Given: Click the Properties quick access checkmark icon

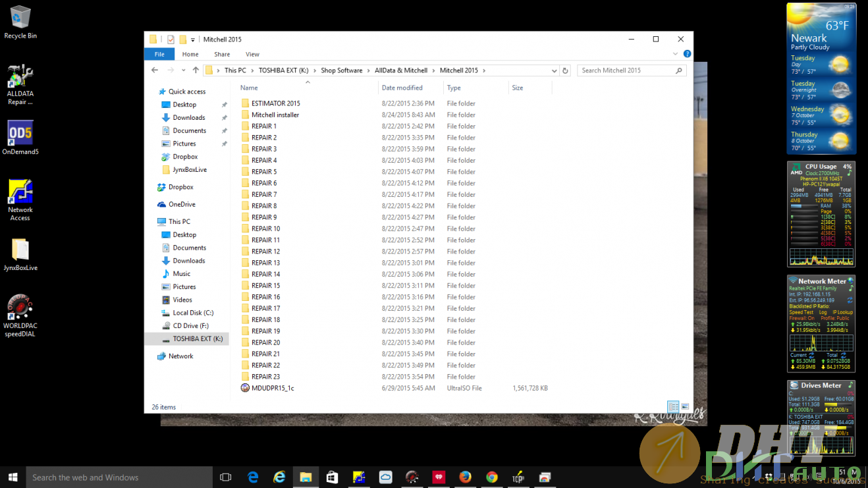Looking at the screenshot, I should [171, 40].
